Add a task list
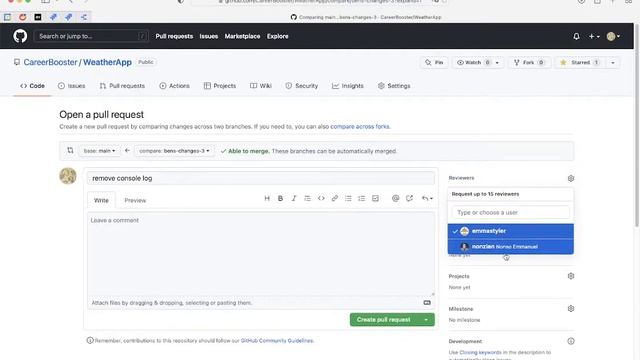The height and width of the screenshot is (360, 640). click(376, 198)
